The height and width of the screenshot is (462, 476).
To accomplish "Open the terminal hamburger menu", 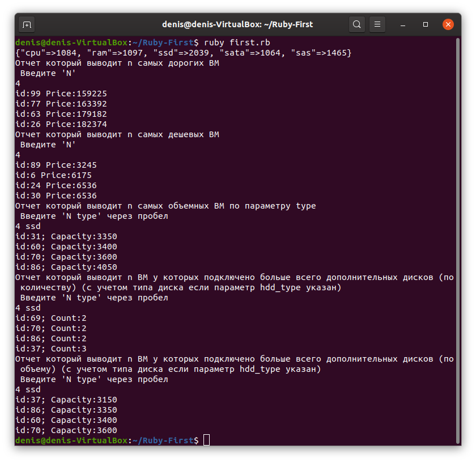I will (377, 24).
